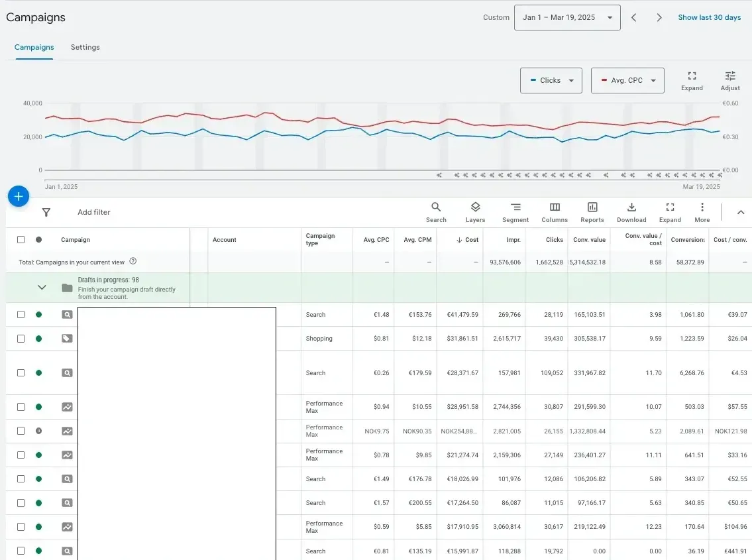Sort by the Conv. value column header
This screenshot has width=752, height=560.
(x=590, y=239)
